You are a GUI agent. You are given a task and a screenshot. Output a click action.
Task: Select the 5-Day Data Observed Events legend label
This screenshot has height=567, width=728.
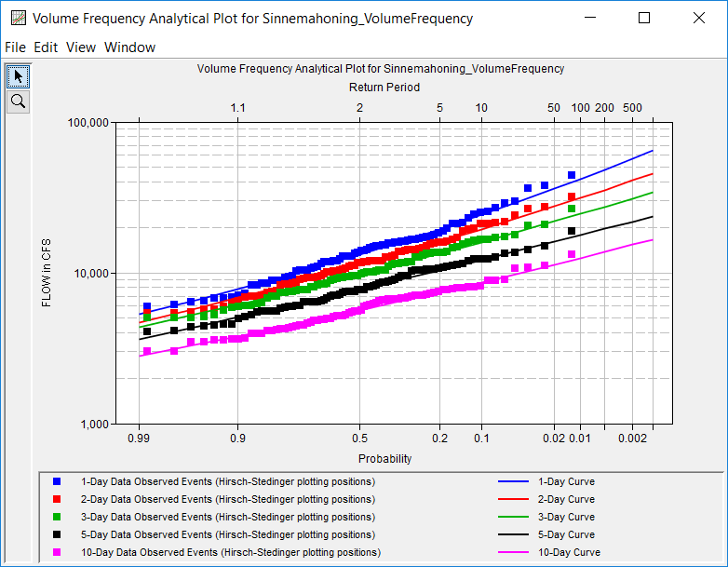tap(228, 534)
